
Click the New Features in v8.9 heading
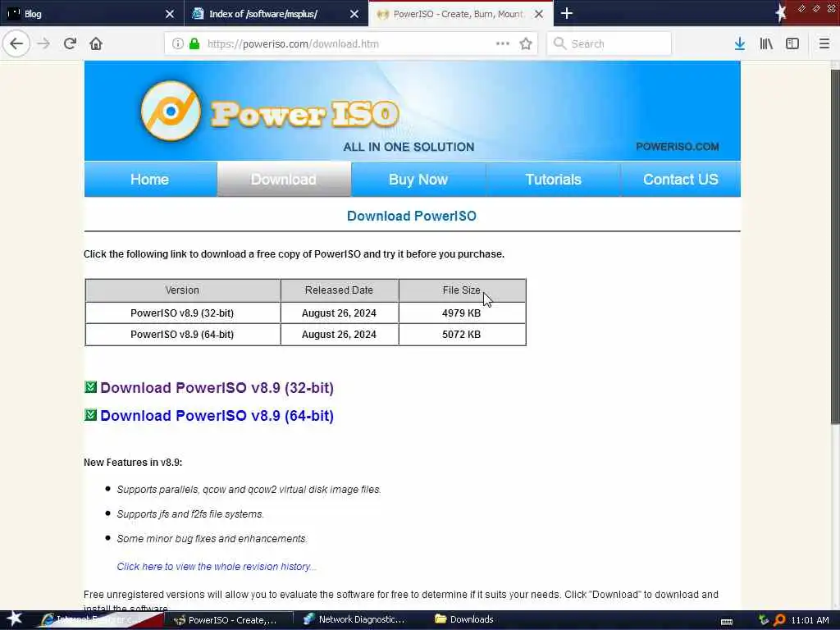(133, 463)
